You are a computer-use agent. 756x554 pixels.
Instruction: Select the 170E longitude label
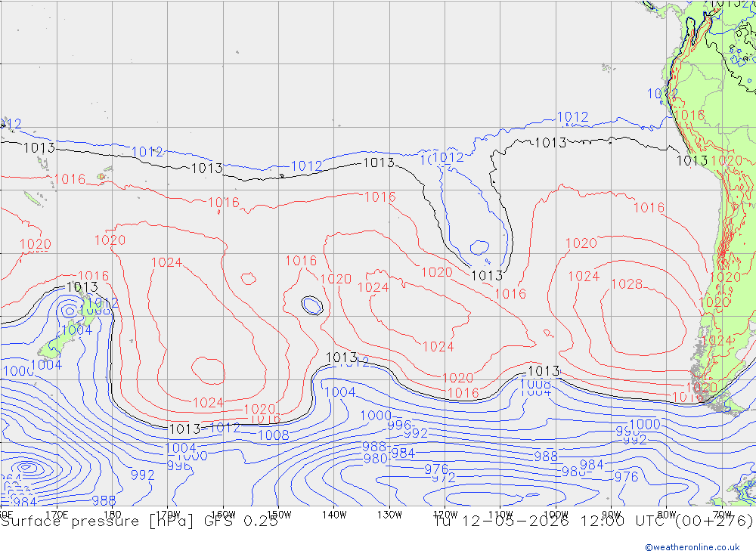(57, 515)
